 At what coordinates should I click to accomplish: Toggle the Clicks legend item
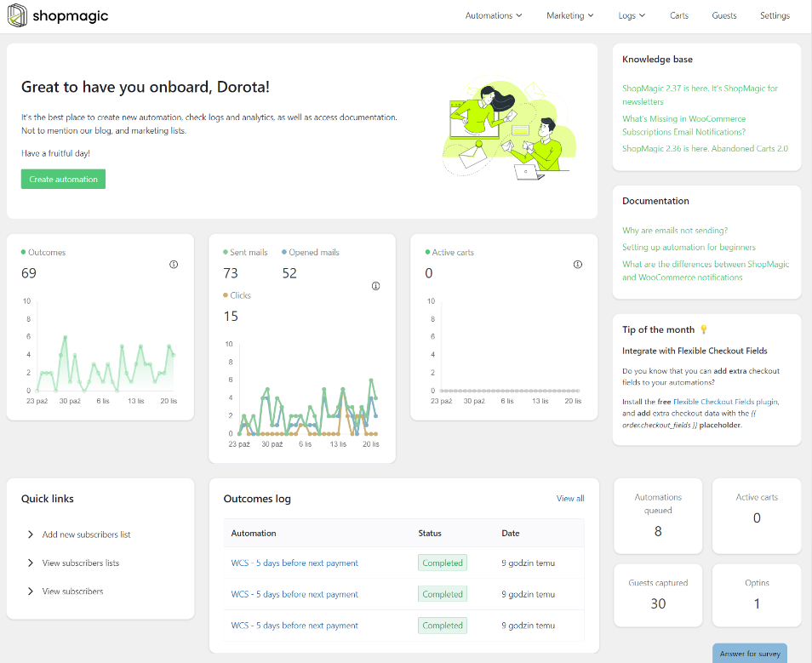coord(237,295)
